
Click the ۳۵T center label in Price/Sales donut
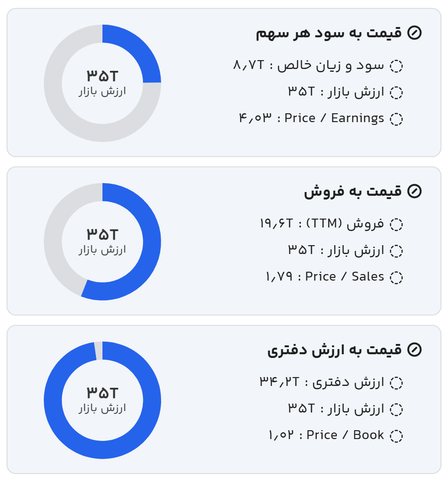(x=102, y=234)
